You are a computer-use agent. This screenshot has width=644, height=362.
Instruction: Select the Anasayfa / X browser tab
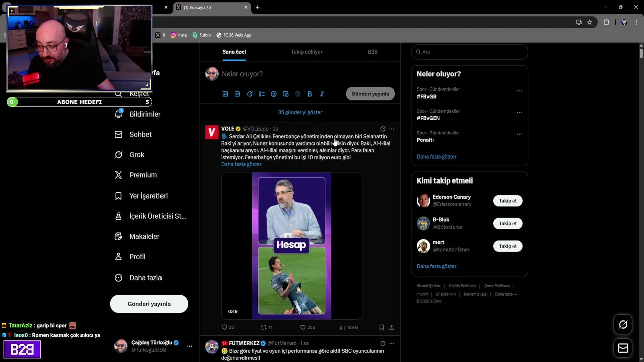(211, 7)
